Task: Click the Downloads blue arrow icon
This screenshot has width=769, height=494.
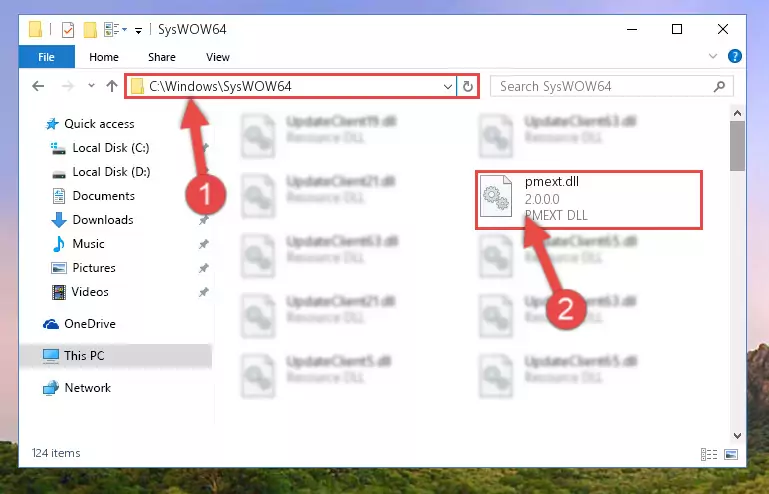Action: pos(59,220)
